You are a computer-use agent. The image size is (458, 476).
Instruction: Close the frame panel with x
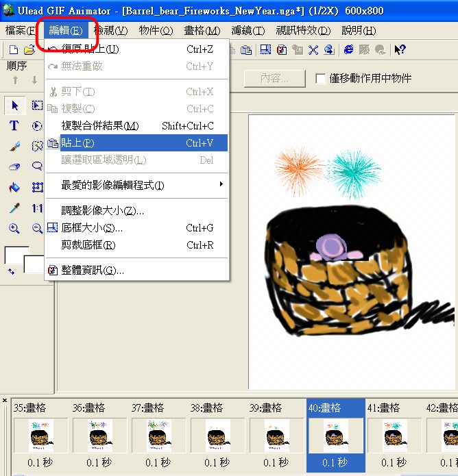tap(5, 401)
